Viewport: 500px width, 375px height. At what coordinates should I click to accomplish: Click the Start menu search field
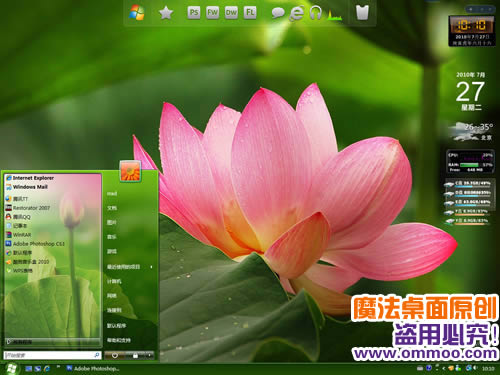coord(52,355)
